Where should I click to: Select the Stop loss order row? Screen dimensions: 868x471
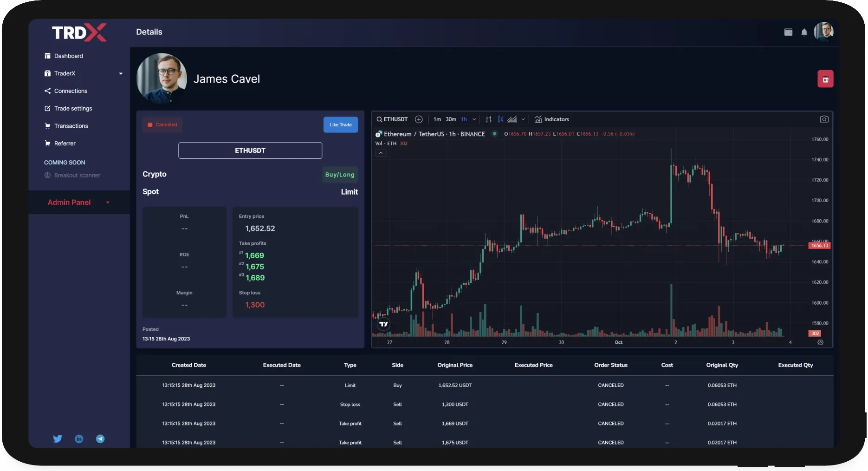coord(485,404)
